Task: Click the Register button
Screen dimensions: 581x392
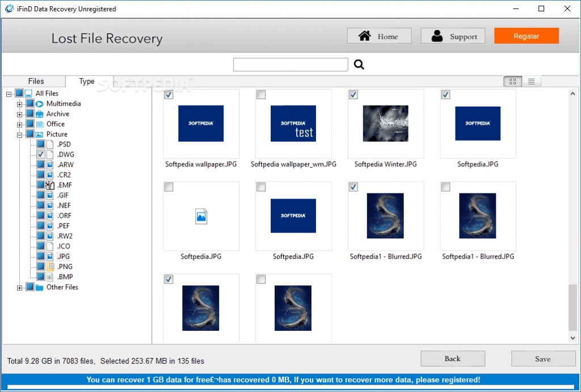Action: point(526,35)
